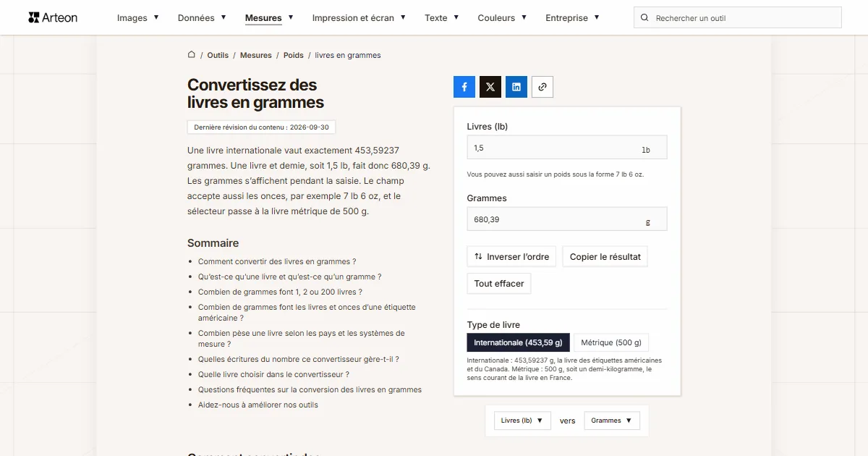The height and width of the screenshot is (456, 868).
Task: Focus the Rechercher un outil field
Action: point(738,18)
